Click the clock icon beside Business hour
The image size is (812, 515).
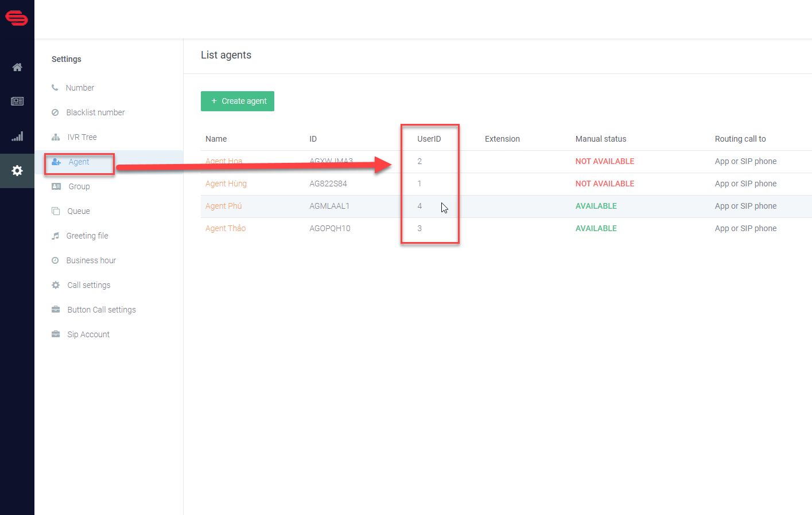55,260
